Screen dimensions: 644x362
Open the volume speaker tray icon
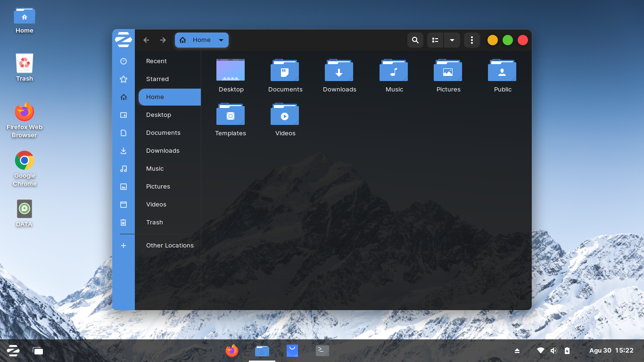click(x=554, y=351)
